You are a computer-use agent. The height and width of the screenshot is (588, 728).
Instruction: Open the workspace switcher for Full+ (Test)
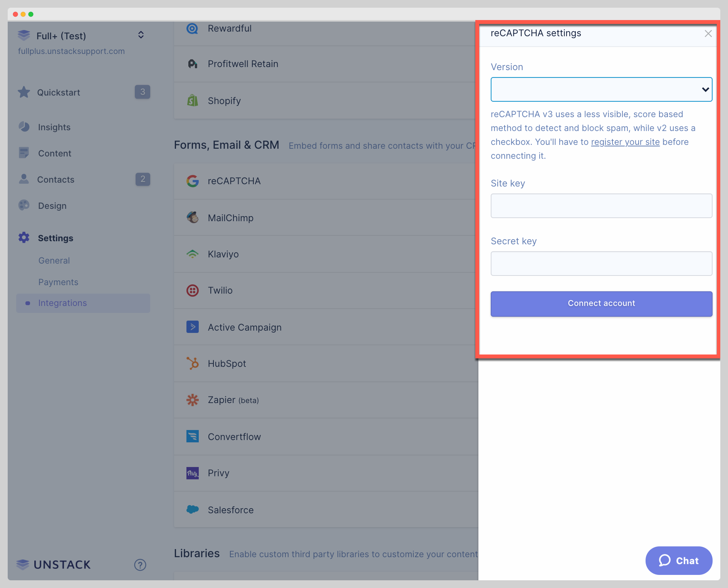(x=141, y=35)
